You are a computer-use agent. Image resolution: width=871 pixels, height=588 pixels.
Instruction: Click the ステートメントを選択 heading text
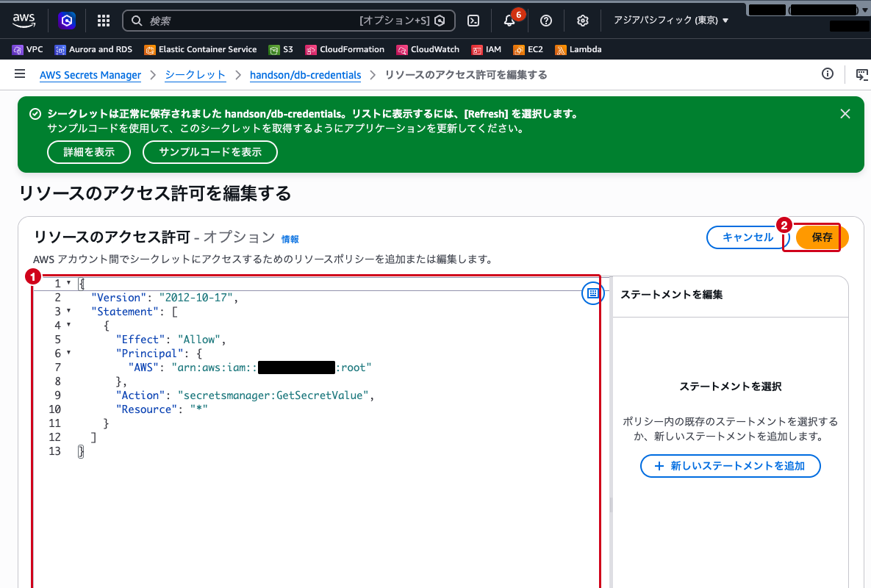(x=731, y=387)
